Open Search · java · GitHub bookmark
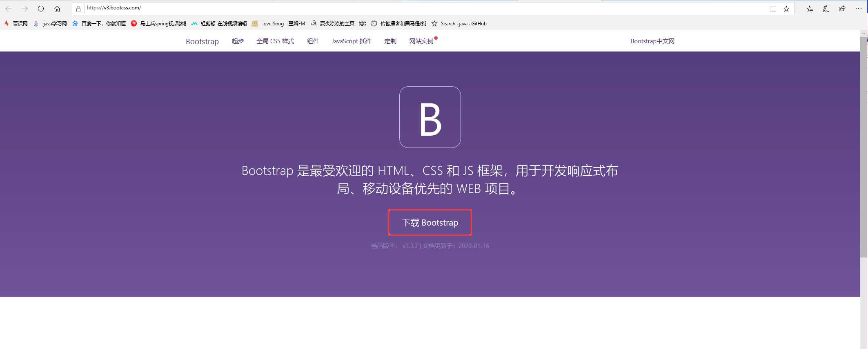 [459, 24]
